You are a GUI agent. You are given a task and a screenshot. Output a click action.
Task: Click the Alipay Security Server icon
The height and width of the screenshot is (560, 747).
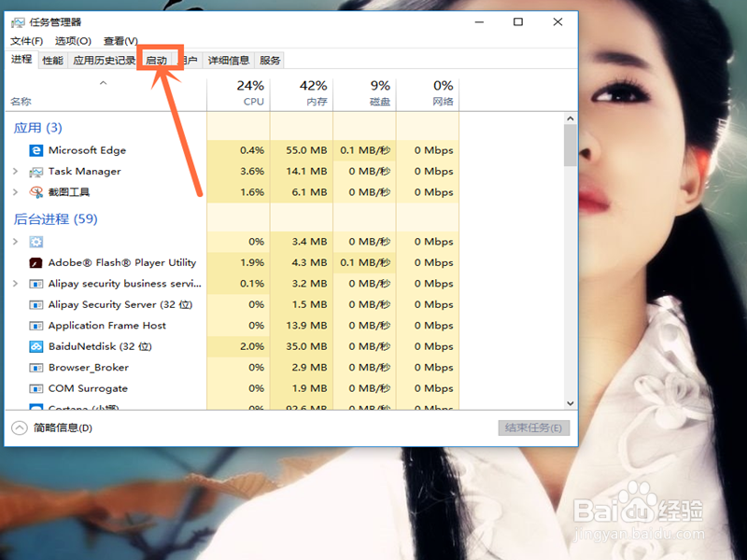(35, 304)
